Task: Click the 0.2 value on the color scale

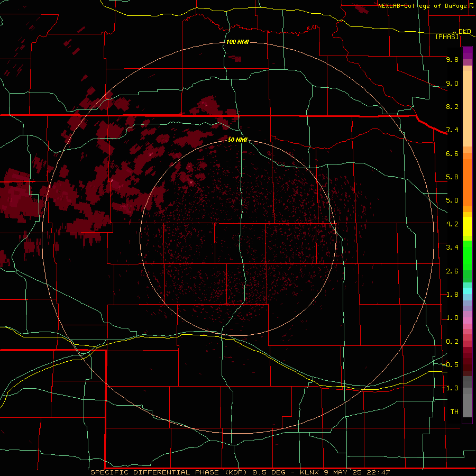Action: click(x=452, y=342)
